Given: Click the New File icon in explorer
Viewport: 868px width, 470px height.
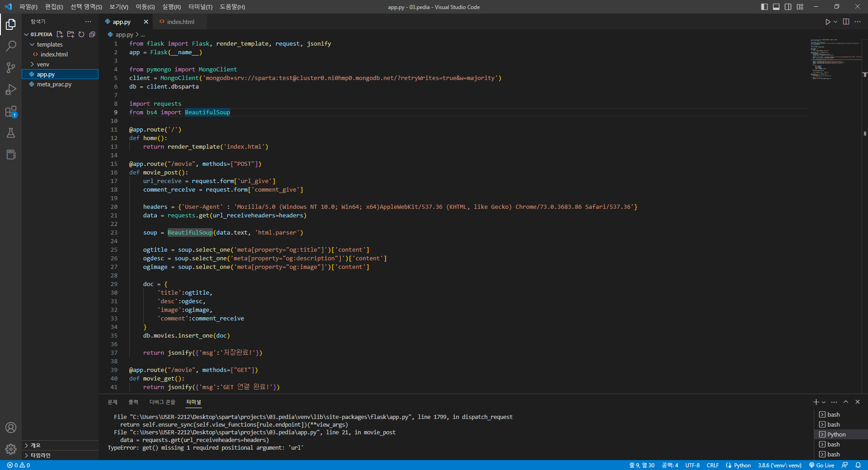Looking at the screenshot, I should (60, 34).
